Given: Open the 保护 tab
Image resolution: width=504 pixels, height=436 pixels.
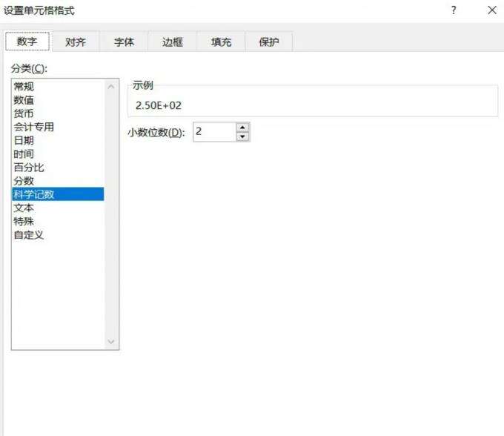Looking at the screenshot, I should click(x=269, y=42).
